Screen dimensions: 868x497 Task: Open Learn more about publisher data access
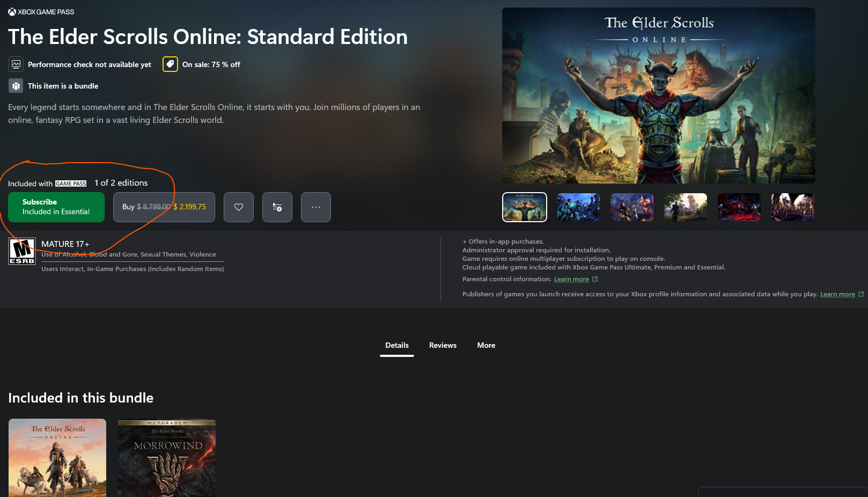pyautogui.click(x=837, y=294)
